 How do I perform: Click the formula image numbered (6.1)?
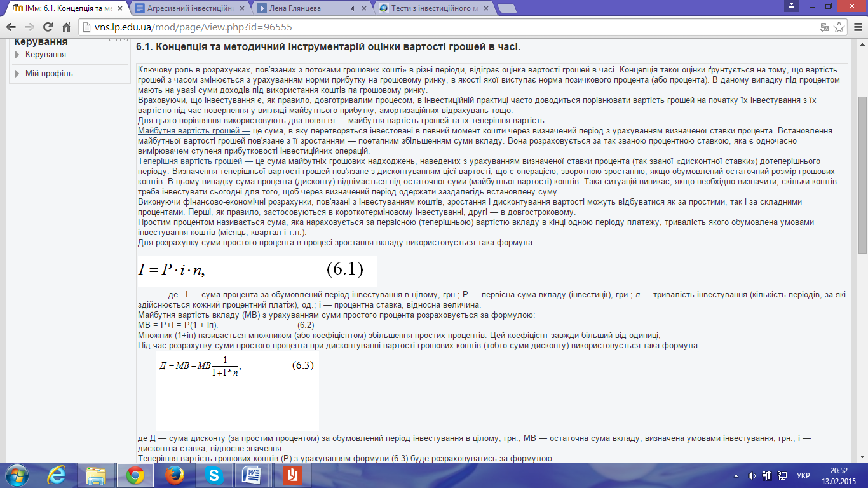pyautogui.click(x=257, y=271)
